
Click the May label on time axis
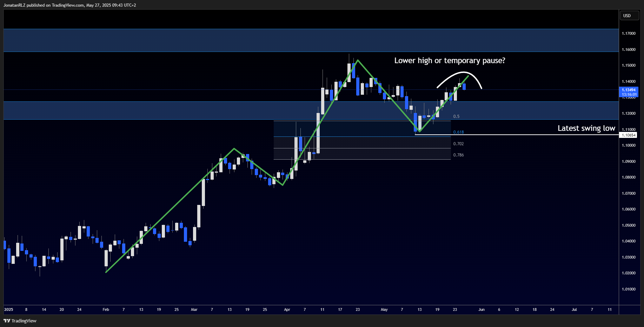click(x=384, y=309)
